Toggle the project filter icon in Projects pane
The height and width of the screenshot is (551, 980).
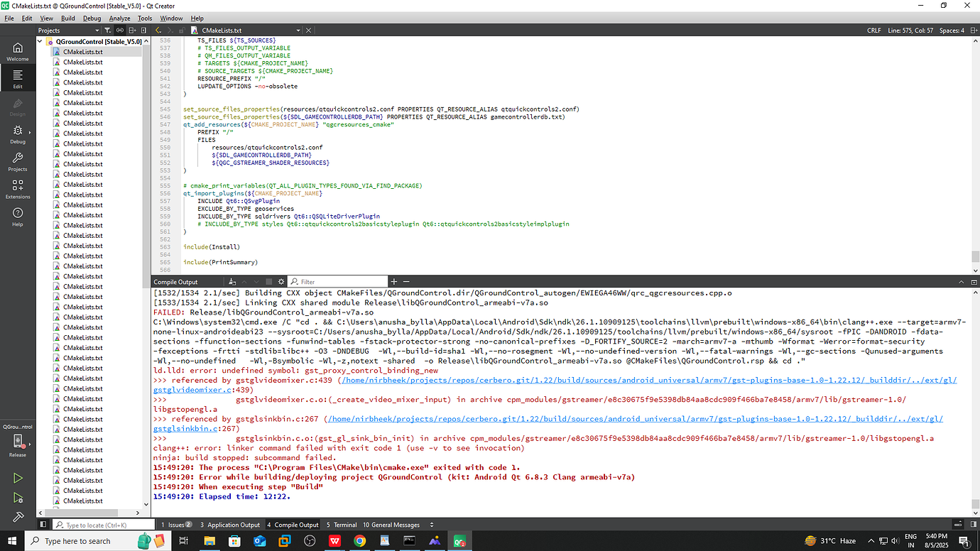[x=107, y=30]
